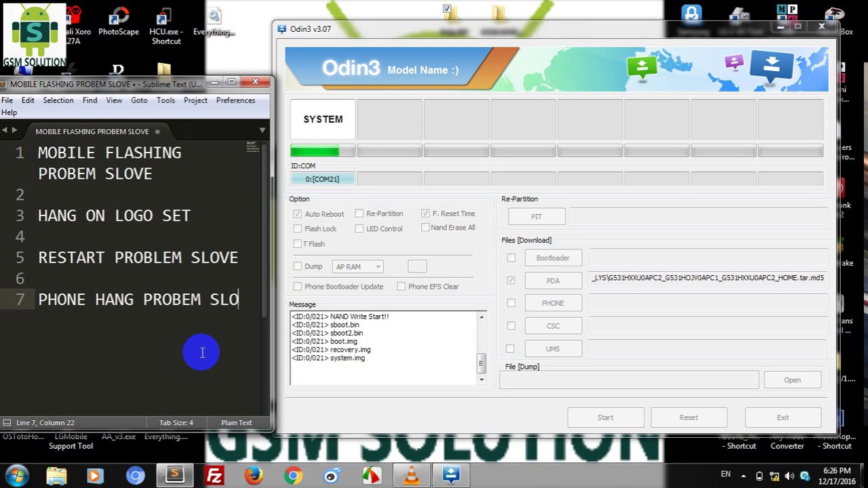This screenshot has width=868, height=488.
Task: Click the green SYSTEM progress bar
Action: (323, 151)
